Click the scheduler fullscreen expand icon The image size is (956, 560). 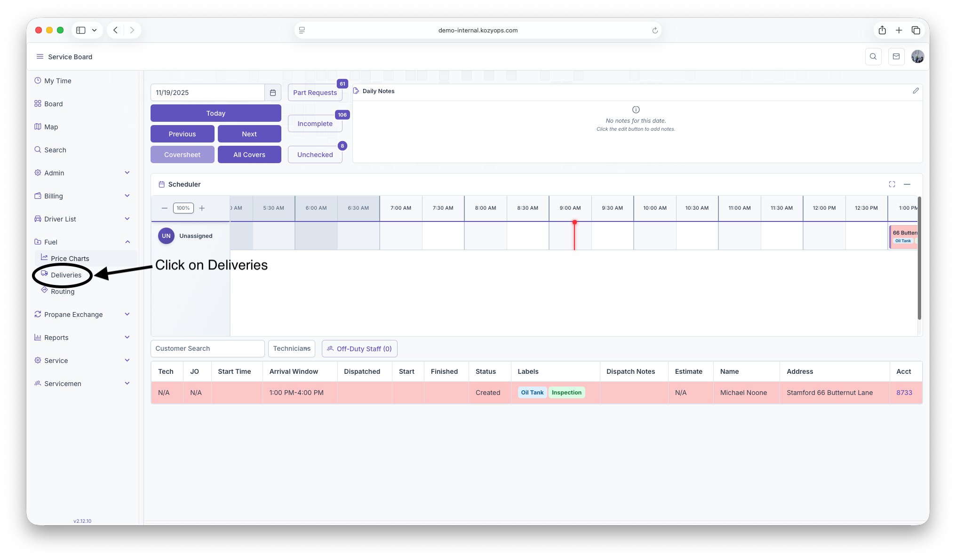[x=892, y=184]
